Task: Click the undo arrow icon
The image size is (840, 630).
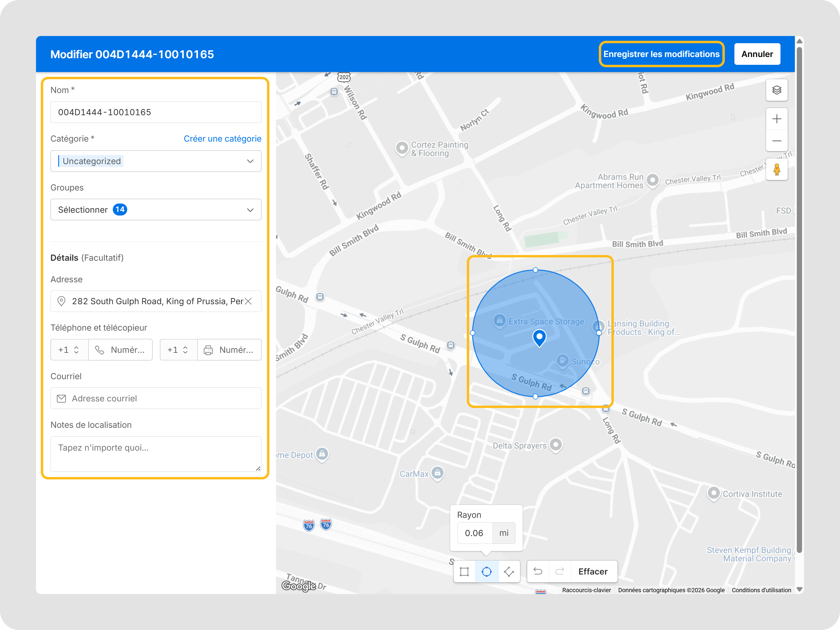Action: [538, 571]
